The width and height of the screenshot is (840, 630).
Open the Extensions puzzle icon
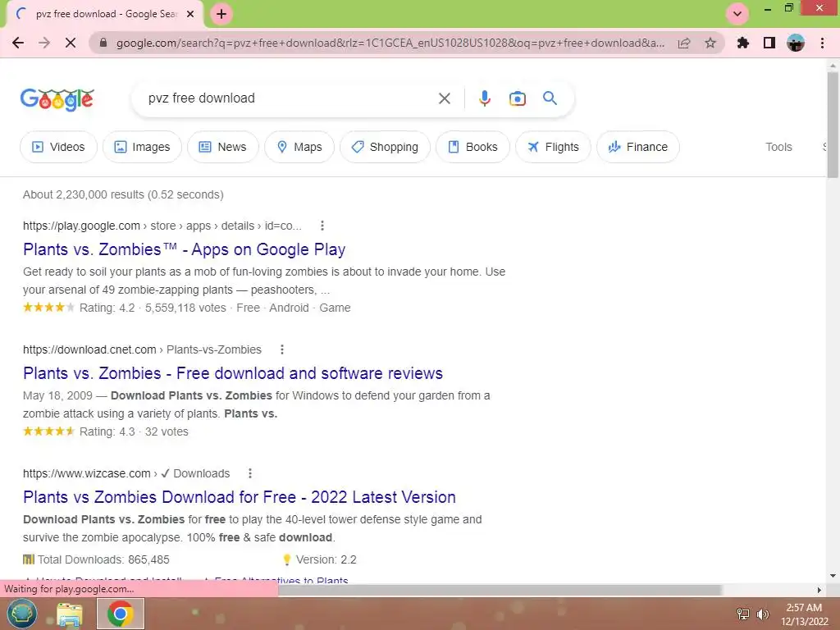[742, 43]
